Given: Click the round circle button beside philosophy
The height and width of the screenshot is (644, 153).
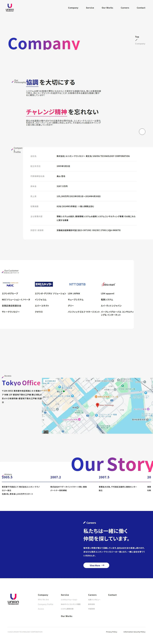Looking at the screenshot, I should [142, 132].
